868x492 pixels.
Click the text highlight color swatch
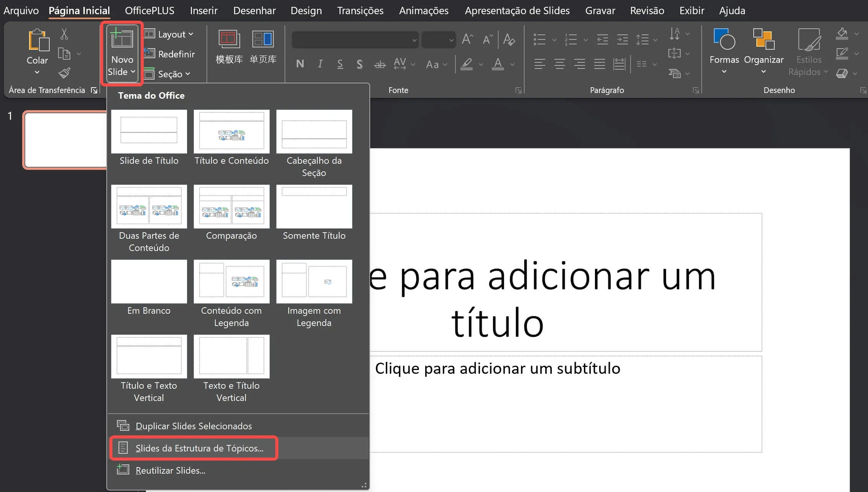466,64
